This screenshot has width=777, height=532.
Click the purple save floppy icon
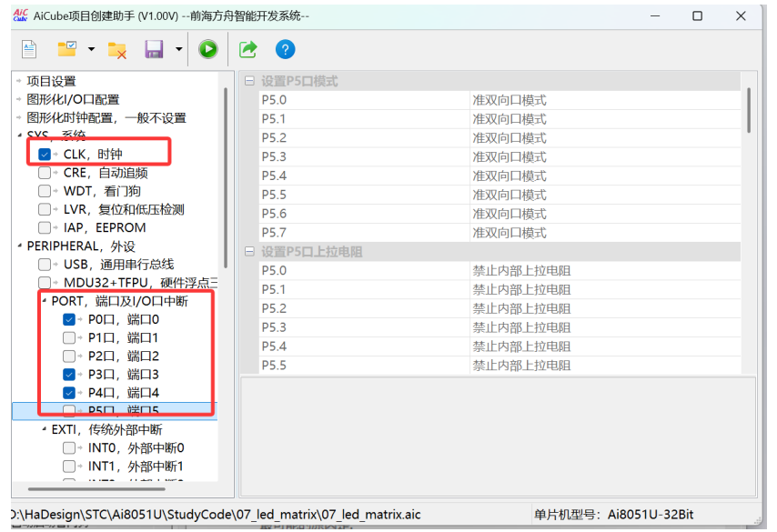pos(154,49)
